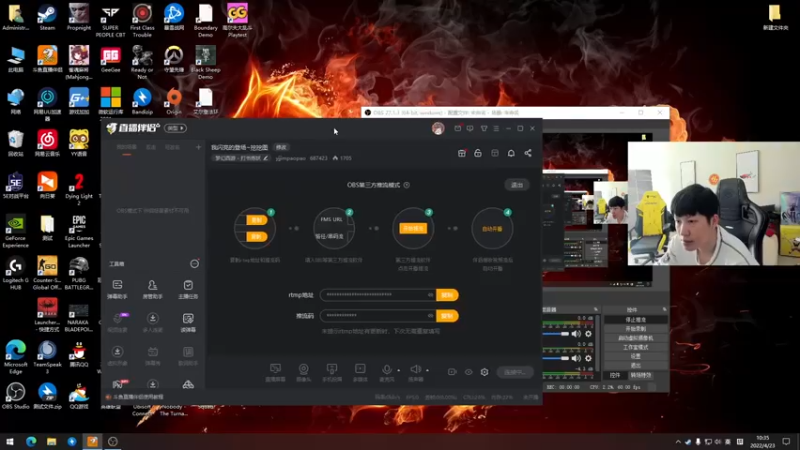Collapse the toolbox with the round minus button
800x450 pixels.
(194, 264)
